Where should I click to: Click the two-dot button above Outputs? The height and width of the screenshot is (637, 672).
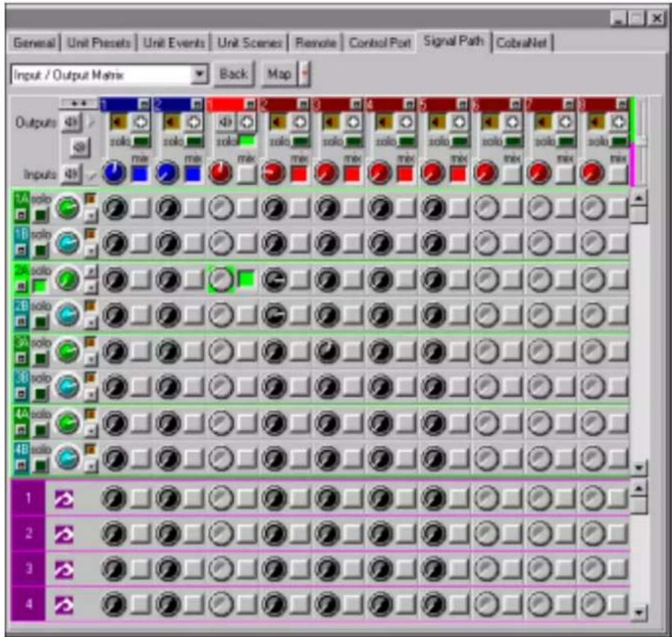79,103
